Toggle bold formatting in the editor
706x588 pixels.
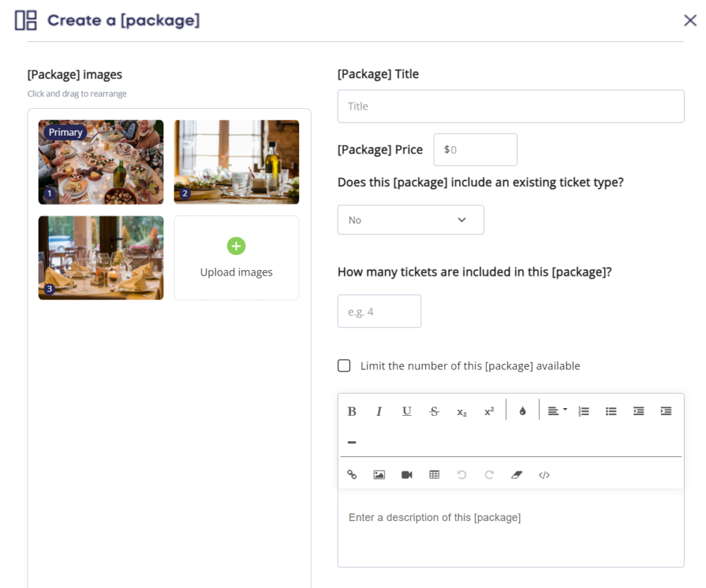click(x=352, y=411)
